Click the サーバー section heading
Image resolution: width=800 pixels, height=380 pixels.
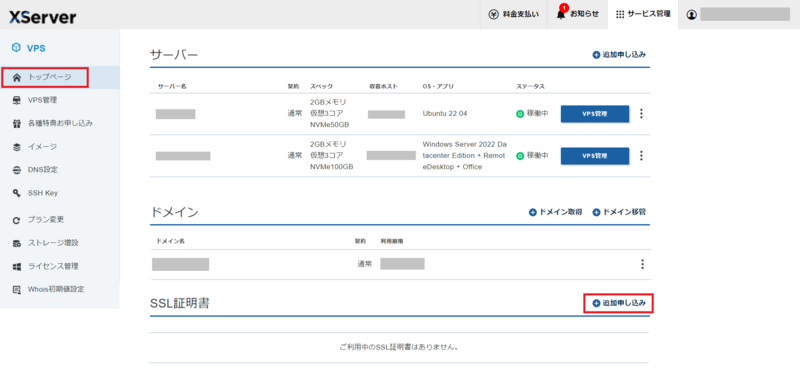pos(174,55)
